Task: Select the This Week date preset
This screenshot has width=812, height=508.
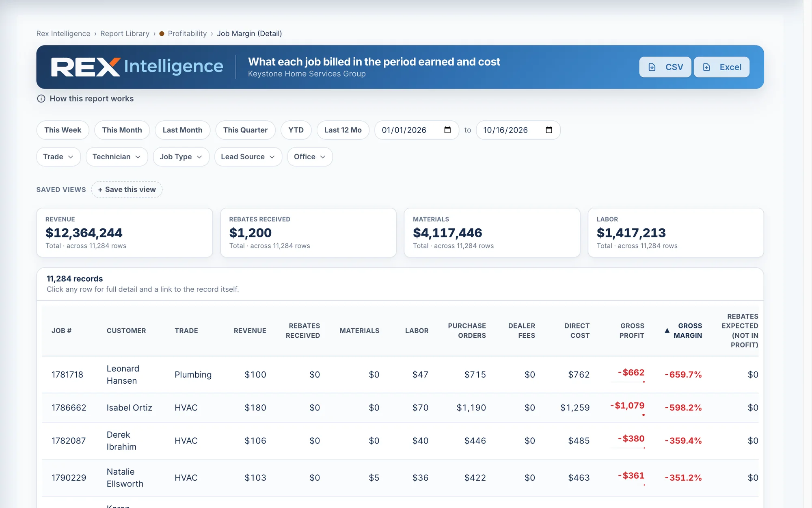Action: (x=63, y=130)
